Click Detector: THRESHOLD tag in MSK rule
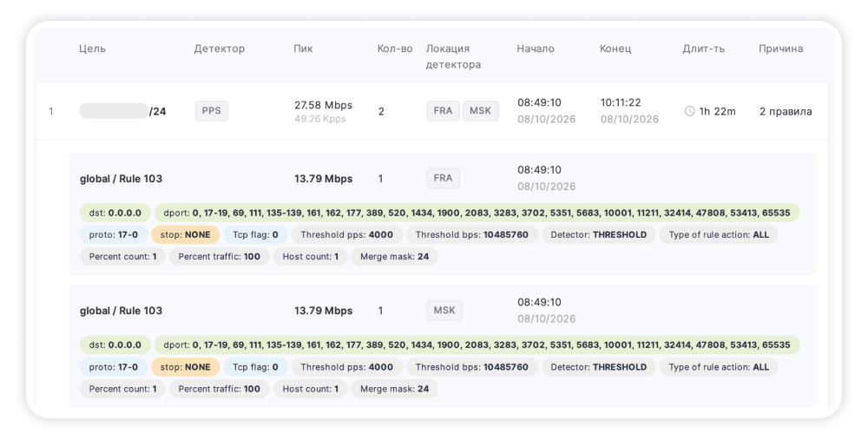Viewport: 868px width, 440px height. [598, 367]
